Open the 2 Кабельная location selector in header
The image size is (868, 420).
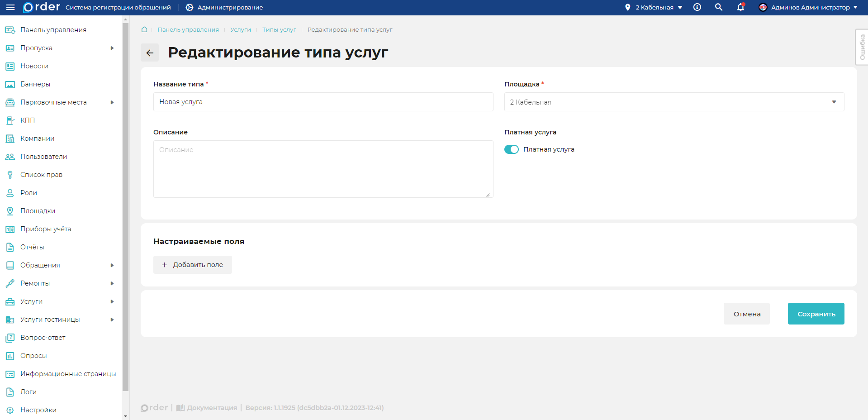(x=654, y=7)
